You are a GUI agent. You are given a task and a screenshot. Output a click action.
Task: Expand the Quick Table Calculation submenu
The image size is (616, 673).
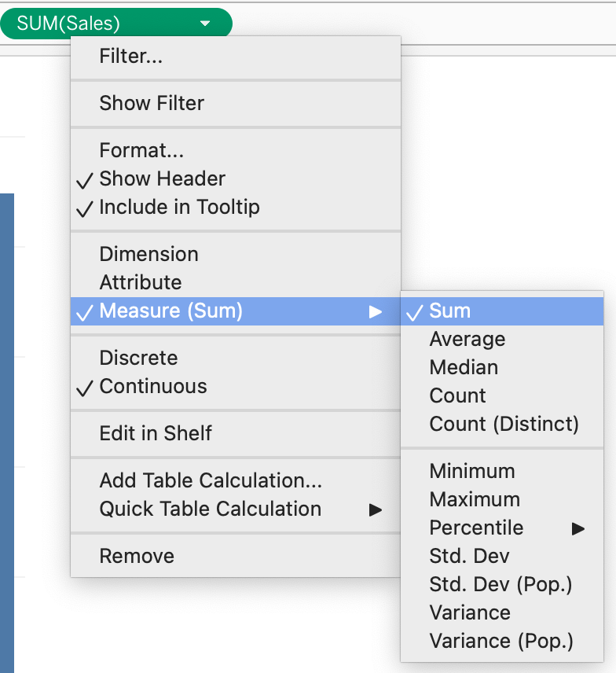pos(376,509)
